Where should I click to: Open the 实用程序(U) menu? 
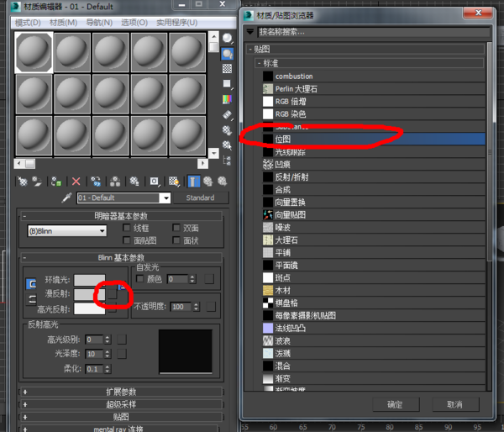point(176,23)
